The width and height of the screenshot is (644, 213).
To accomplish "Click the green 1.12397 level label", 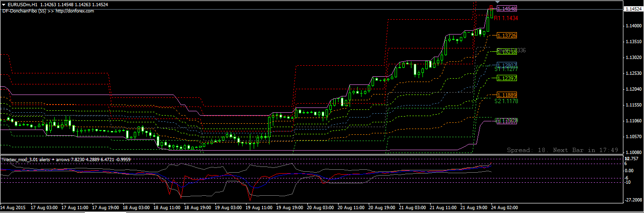I will coord(507,78).
